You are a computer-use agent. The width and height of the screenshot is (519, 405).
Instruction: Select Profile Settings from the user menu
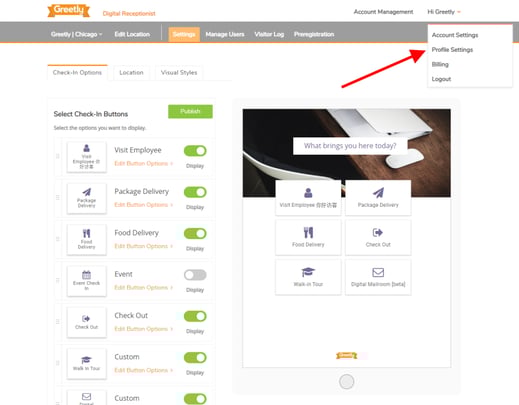point(452,50)
